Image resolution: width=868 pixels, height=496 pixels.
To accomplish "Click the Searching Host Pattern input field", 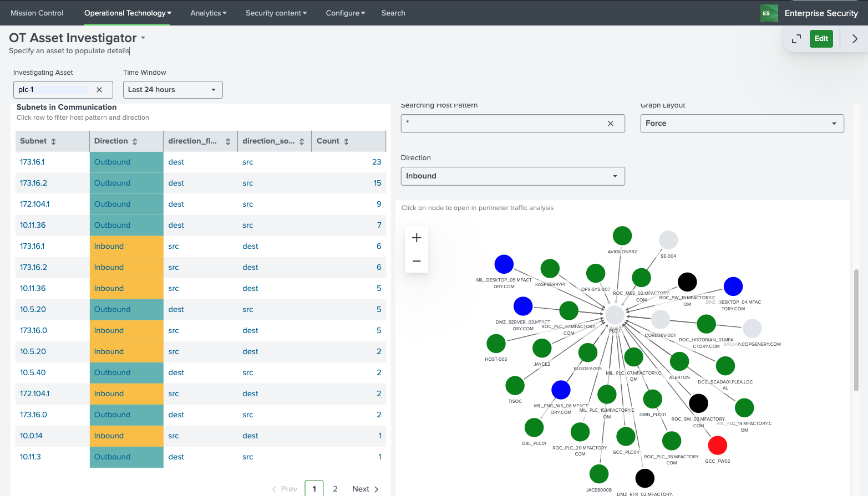I will 502,124.
